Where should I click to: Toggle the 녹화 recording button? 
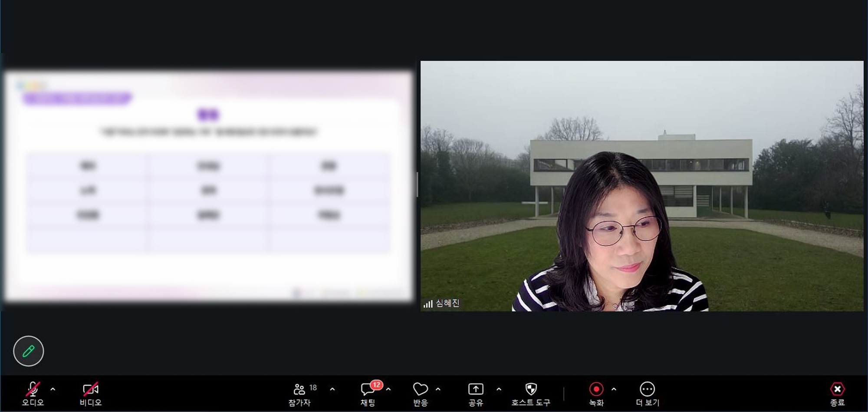[596, 393]
